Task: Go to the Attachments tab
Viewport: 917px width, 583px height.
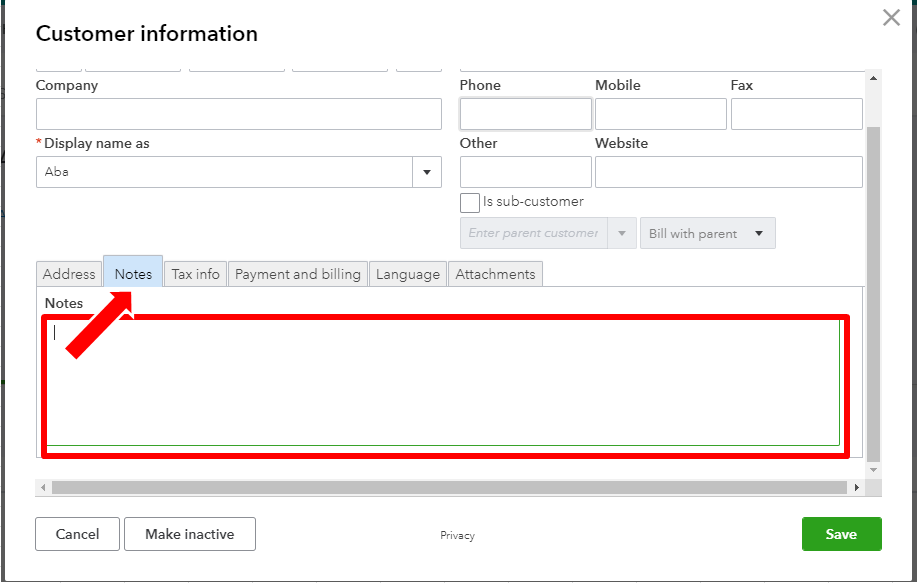Action: [x=495, y=274]
